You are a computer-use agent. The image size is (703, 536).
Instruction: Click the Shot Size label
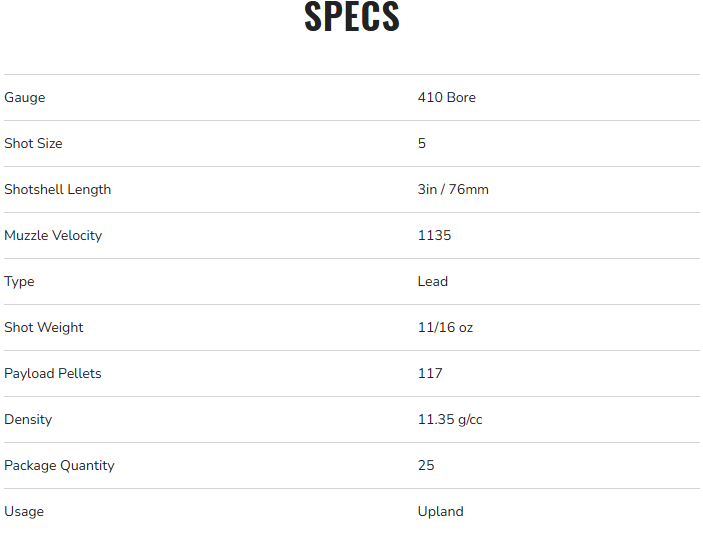pos(33,144)
